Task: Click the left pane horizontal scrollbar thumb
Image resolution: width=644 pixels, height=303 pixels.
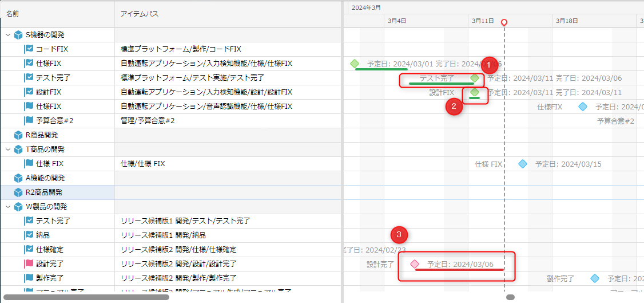Action: [x=86, y=297]
